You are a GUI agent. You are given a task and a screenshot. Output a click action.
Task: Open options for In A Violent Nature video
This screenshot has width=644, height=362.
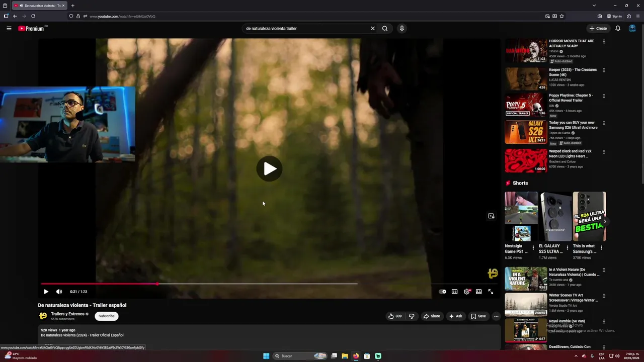604,270
